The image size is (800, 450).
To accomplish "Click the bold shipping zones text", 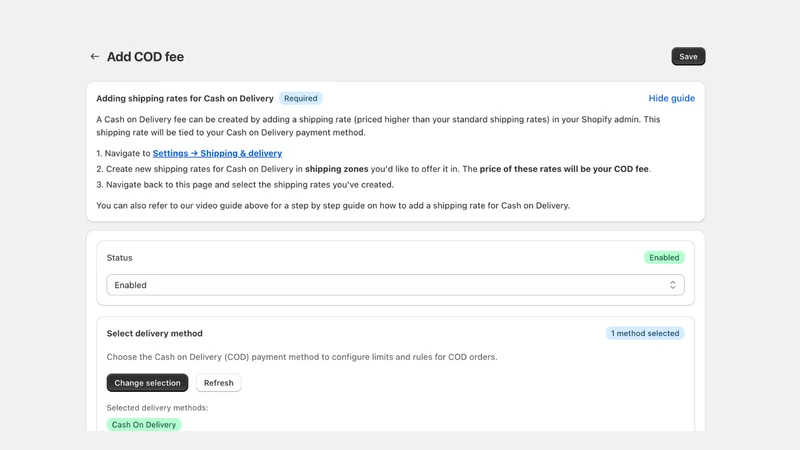I will click(x=337, y=169).
